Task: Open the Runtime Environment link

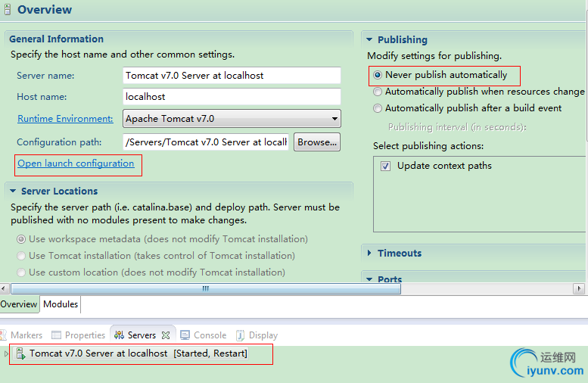Action: 65,119
